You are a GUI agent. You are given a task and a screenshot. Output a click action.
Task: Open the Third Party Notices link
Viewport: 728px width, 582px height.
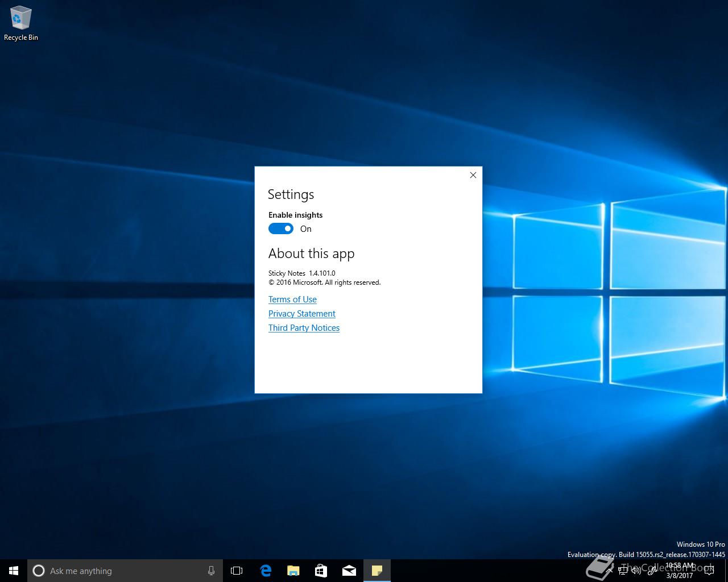click(304, 328)
